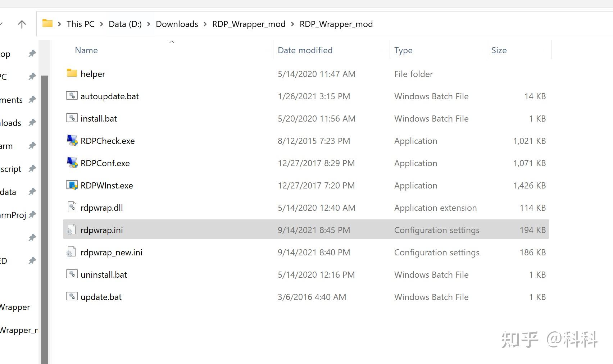
Task: Launch RDPConf.exe application icon
Action: pos(72,163)
